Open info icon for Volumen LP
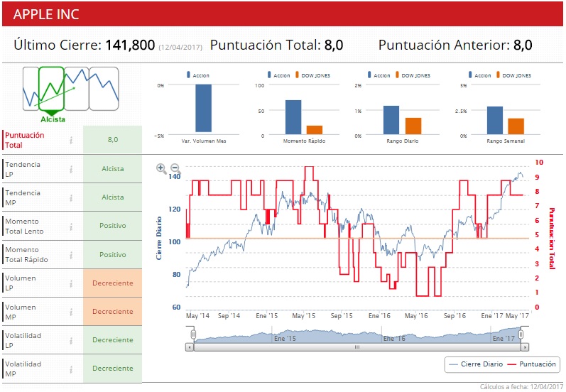The width and height of the screenshot is (566, 392). click(x=71, y=283)
